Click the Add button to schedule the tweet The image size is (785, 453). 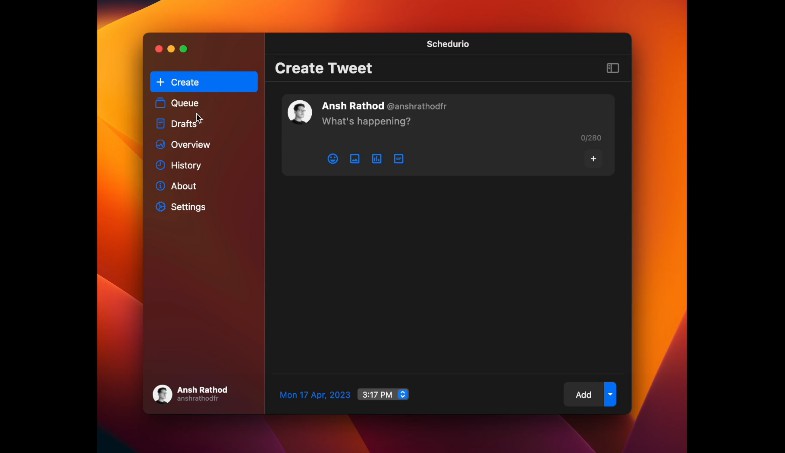[x=583, y=394]
